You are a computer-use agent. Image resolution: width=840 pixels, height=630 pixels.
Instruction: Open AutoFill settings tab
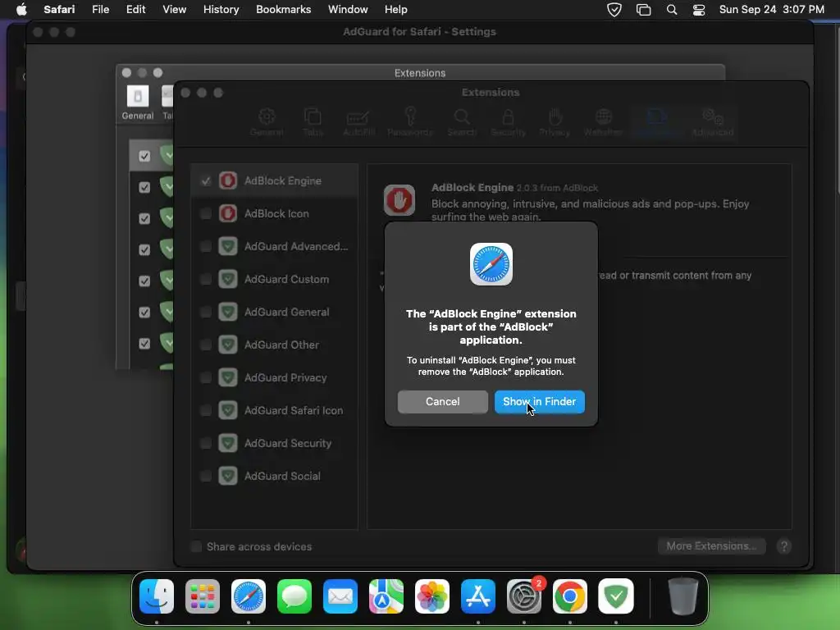coord(358,122)
